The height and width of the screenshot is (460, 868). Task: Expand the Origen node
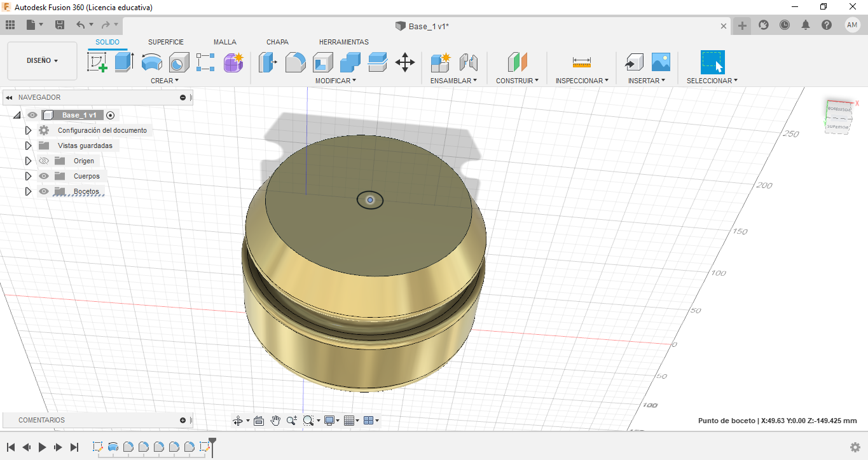[28, 161]
